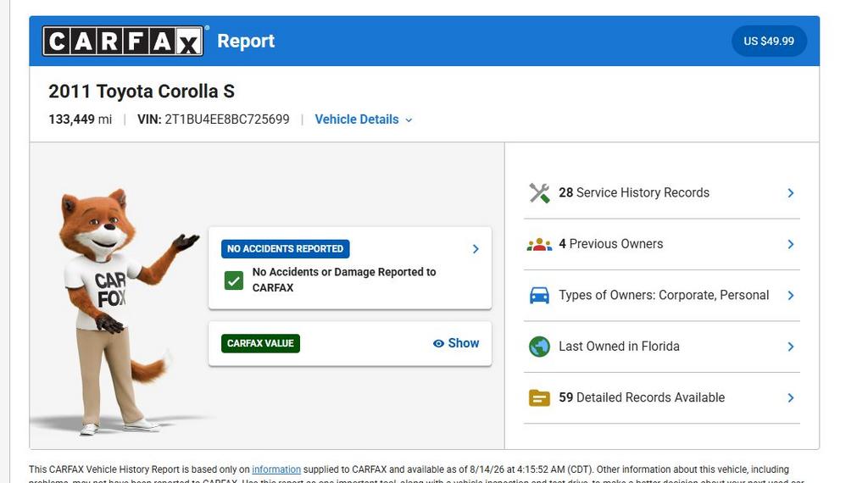Click the VIN 2T1BU4EE8BC725699 text

[x=213, y=119]
